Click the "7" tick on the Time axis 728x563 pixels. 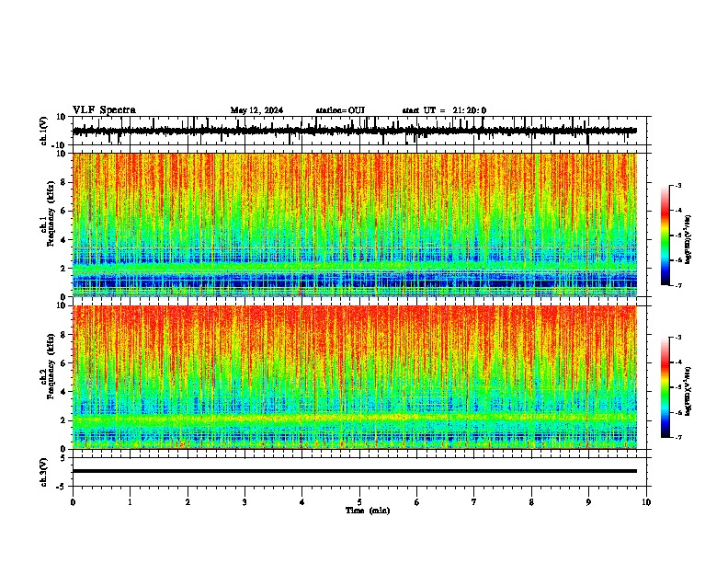point(474,502)
